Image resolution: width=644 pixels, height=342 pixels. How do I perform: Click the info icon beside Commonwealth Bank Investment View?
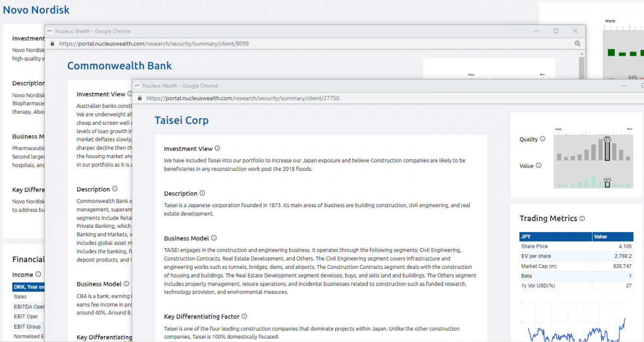click(x=130, y=94)
